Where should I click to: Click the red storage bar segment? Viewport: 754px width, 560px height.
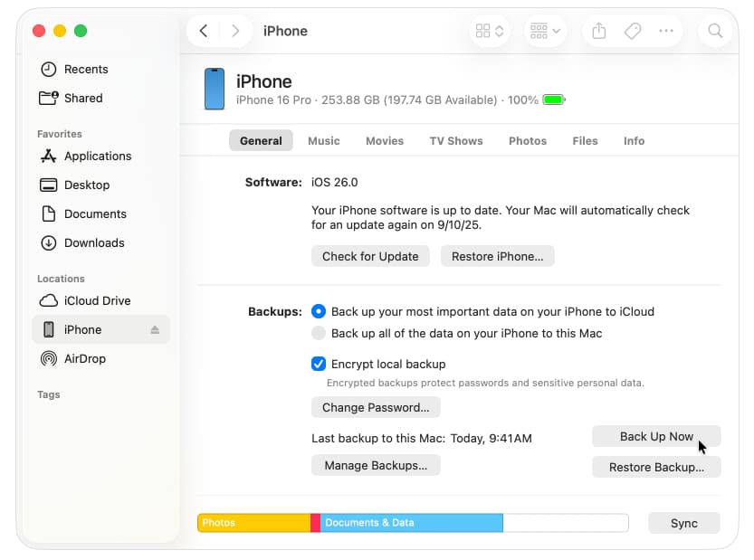tap(315, 523)
